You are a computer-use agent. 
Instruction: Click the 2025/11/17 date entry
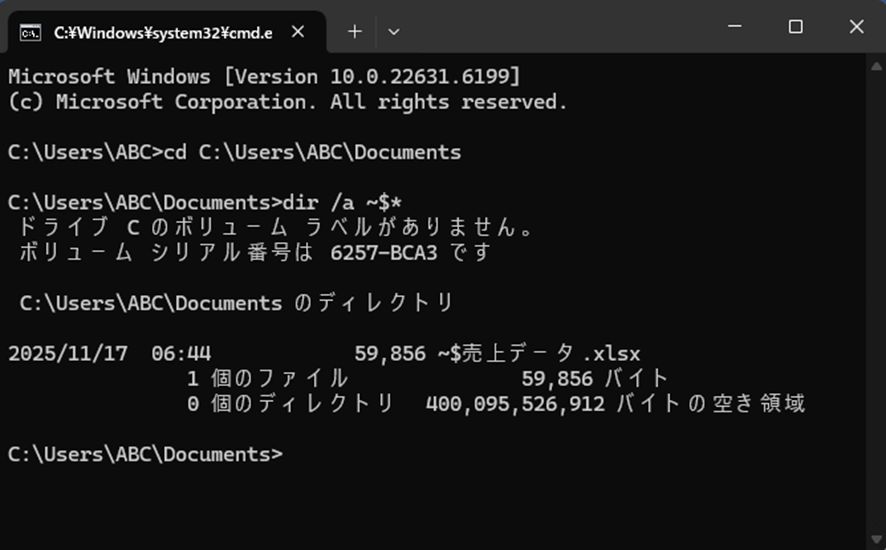coord(67,353)
